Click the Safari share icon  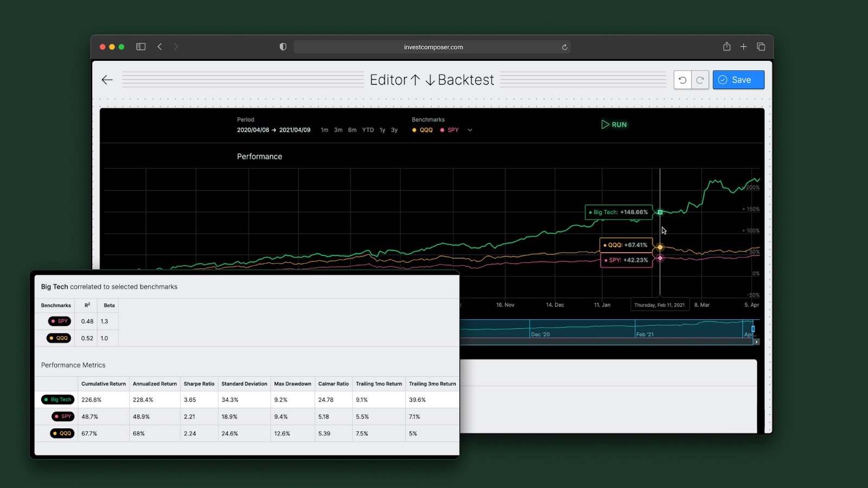pos(726,47)
